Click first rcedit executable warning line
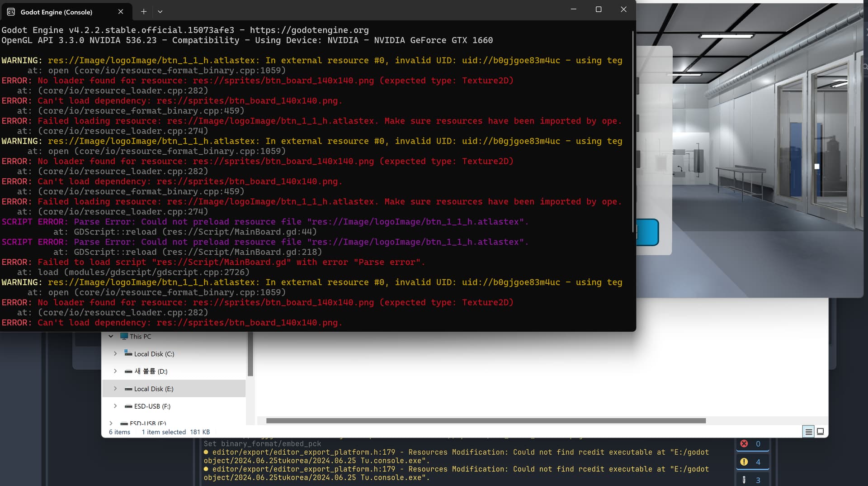The image size is (868, 486). [x=457, y=456]
